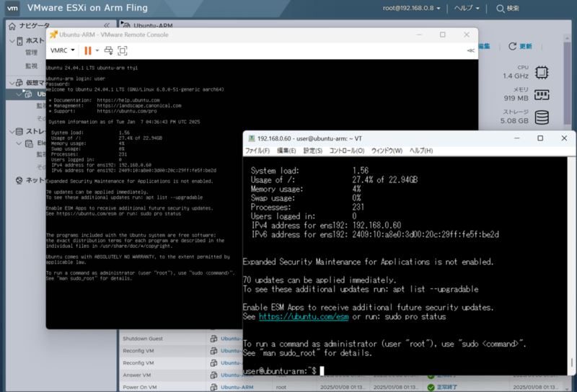The image size is (577, 392).
Task: Open the ヘルプ dropdown in ESXi header
Action: tap(466, 8)
